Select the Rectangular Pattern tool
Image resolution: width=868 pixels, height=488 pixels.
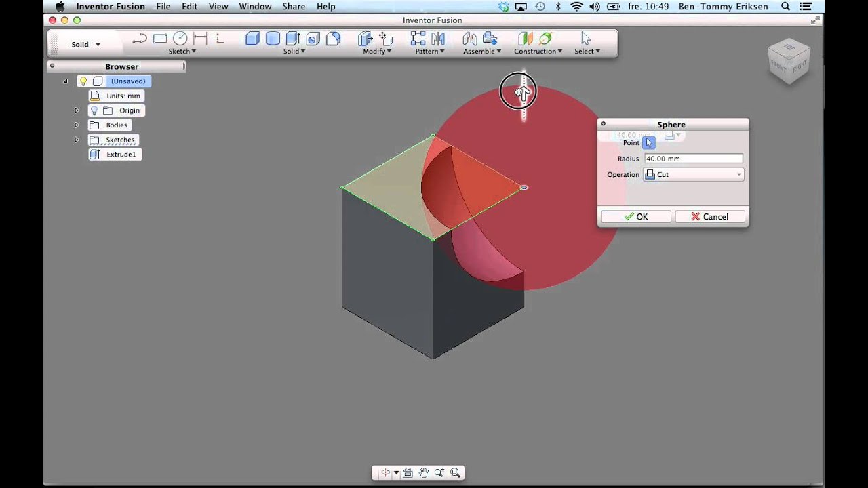pos(418,39)
